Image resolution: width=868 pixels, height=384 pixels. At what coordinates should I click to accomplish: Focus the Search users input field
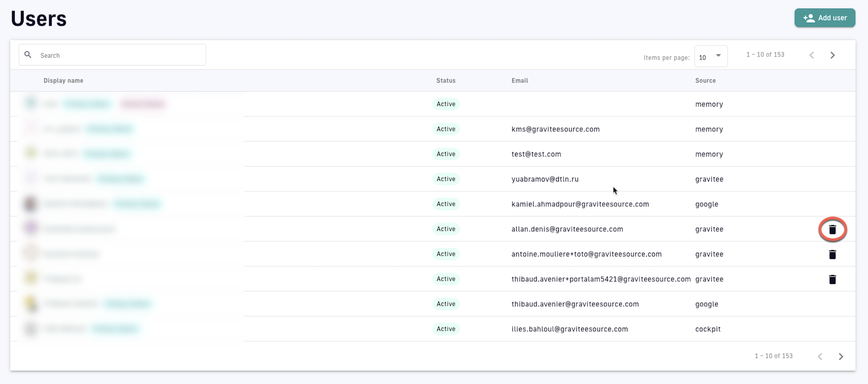[x=119, y=55]
